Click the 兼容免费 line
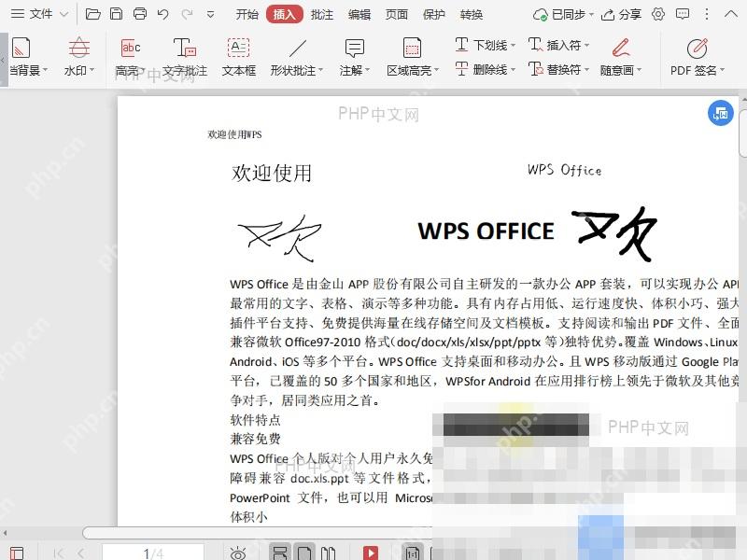747x560 pixels. click(255, 439)
